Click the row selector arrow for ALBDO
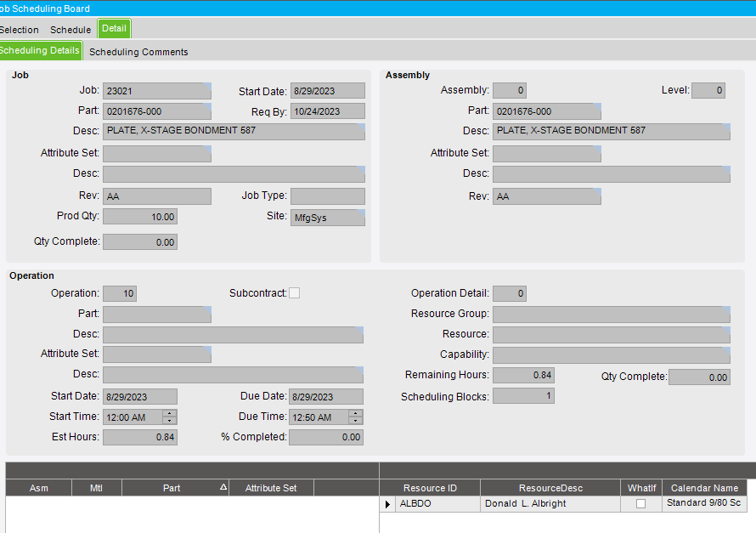756x533 pixels. pyautogui.click(x=387, y=504)
